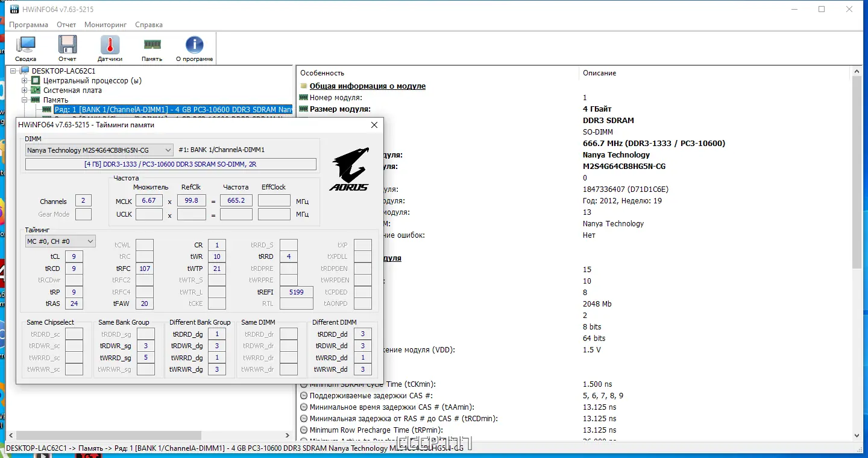
Task: Click the details panel scroll down arrow
Action: pyautogui.click(x=857, y=435)
